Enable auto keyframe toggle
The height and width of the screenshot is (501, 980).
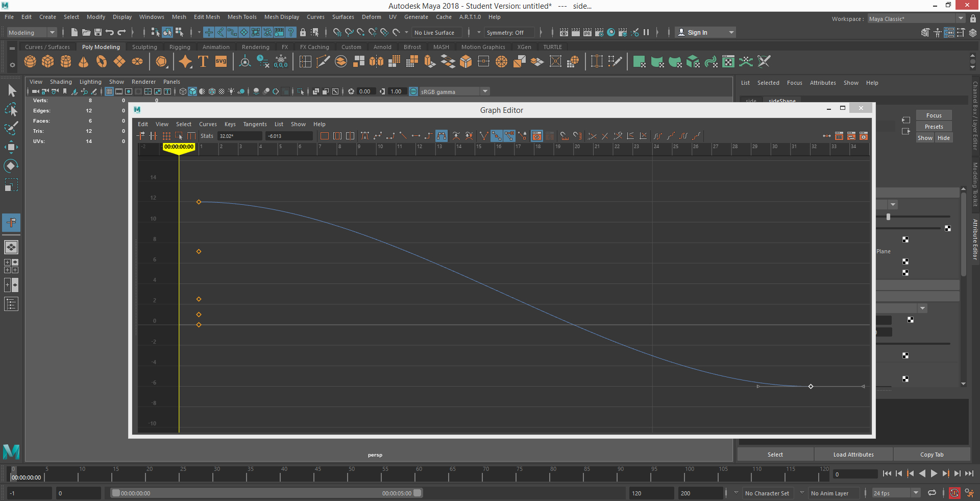click(x=955, y=493)
